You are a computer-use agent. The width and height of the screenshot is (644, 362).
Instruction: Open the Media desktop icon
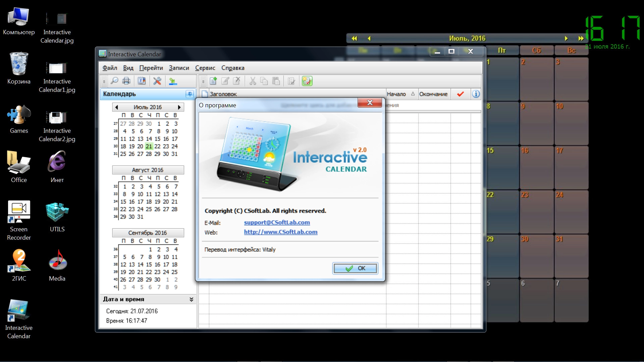point(57,265)
